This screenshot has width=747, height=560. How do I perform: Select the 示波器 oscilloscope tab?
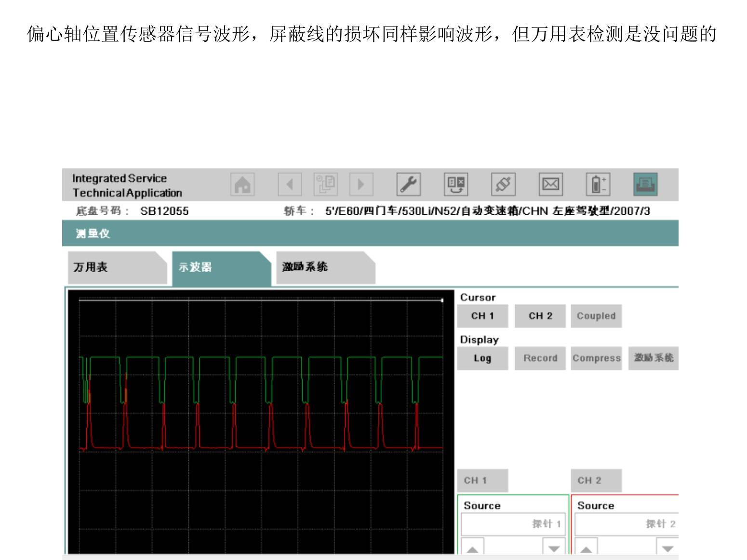221,268
